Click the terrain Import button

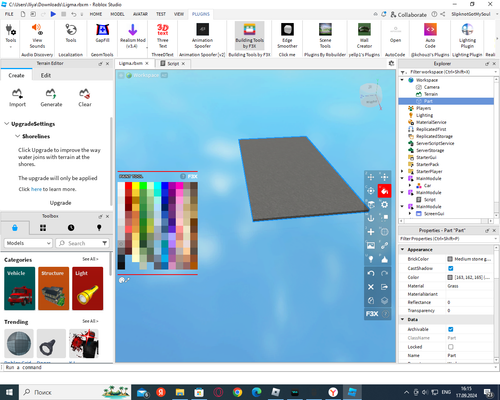[17, 98]
